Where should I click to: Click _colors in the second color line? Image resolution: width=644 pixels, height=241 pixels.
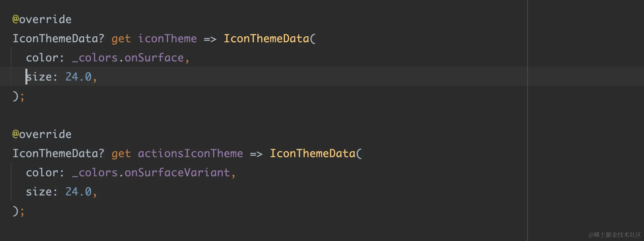[95, 173]
